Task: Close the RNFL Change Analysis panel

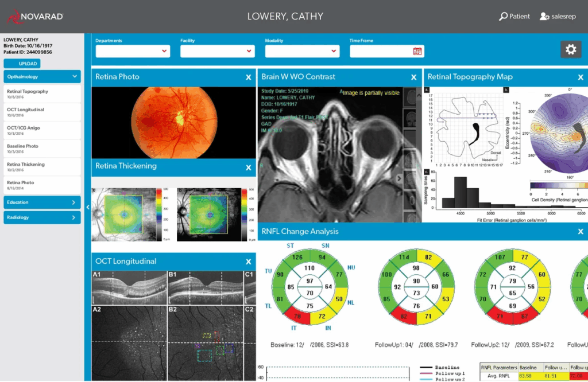Action: [581, 232]
